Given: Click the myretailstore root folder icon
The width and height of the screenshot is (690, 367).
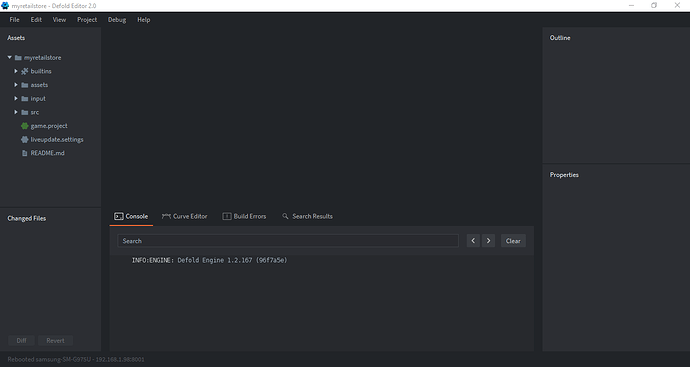Looking at the screenshot, I should [x=18, y=58].
